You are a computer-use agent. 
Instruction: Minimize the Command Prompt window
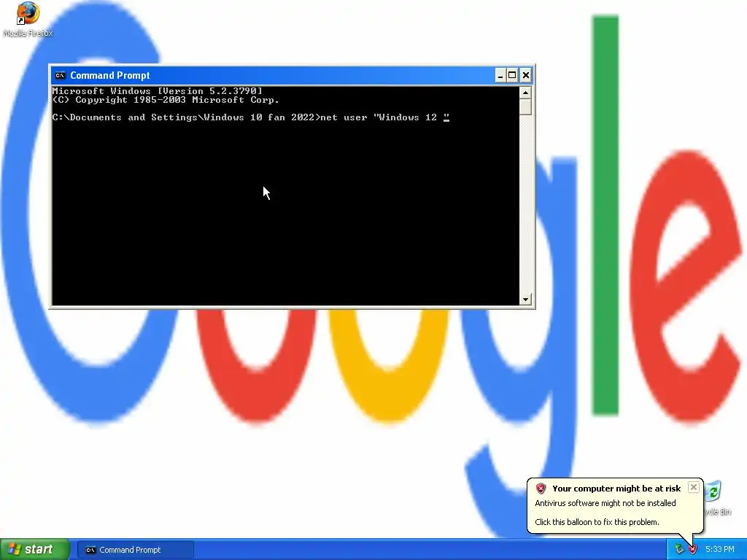[500, 75]
